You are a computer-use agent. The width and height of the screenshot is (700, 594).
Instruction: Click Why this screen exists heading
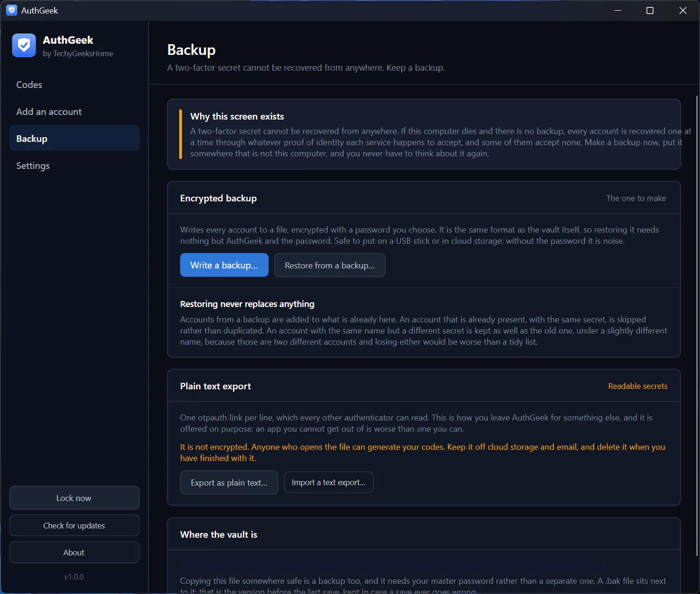pyautogui.click(x=237, y=116)
